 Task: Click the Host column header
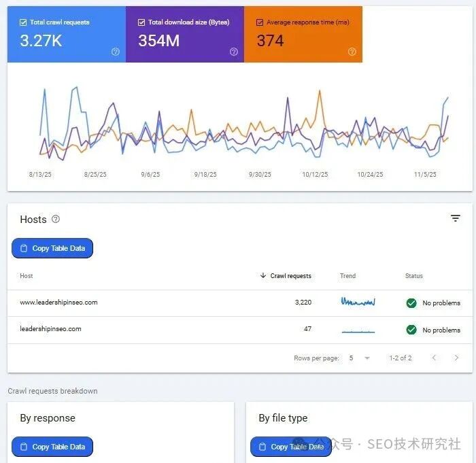[27, 276]
